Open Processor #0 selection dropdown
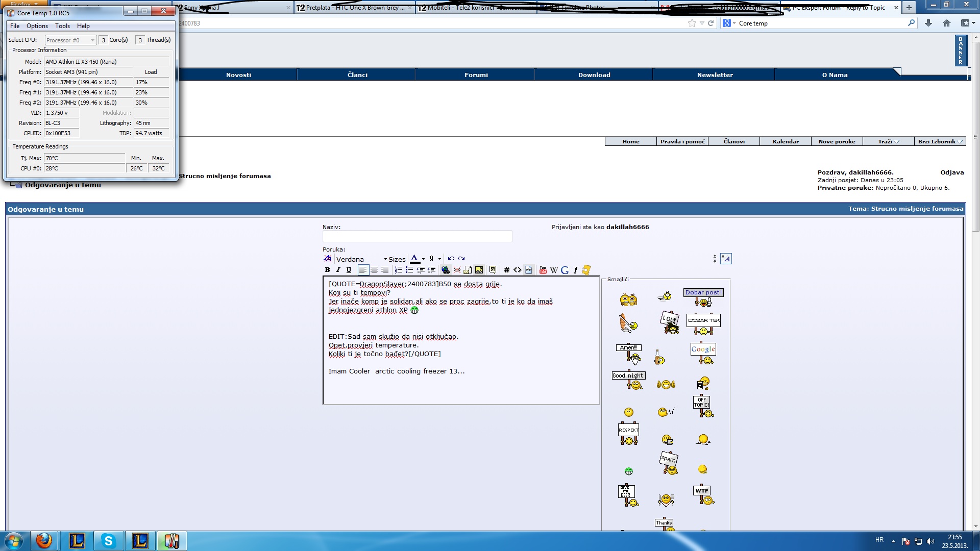 [x=70, y=40]
